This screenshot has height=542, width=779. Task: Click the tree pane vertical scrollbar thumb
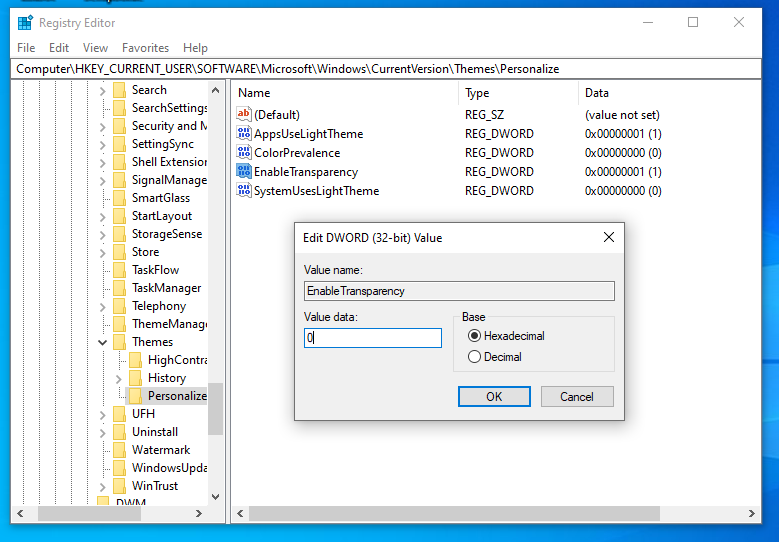pos(215,408)
